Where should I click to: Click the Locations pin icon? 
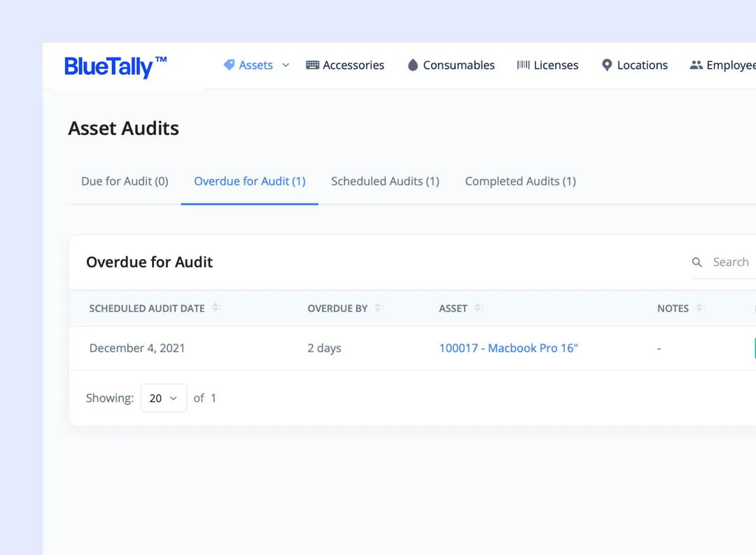607,65
